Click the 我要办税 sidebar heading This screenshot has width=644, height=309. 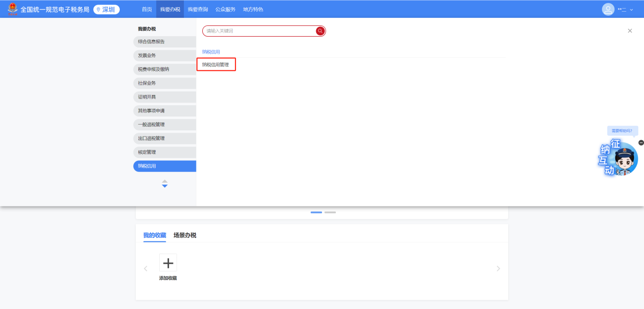[147, 29]
